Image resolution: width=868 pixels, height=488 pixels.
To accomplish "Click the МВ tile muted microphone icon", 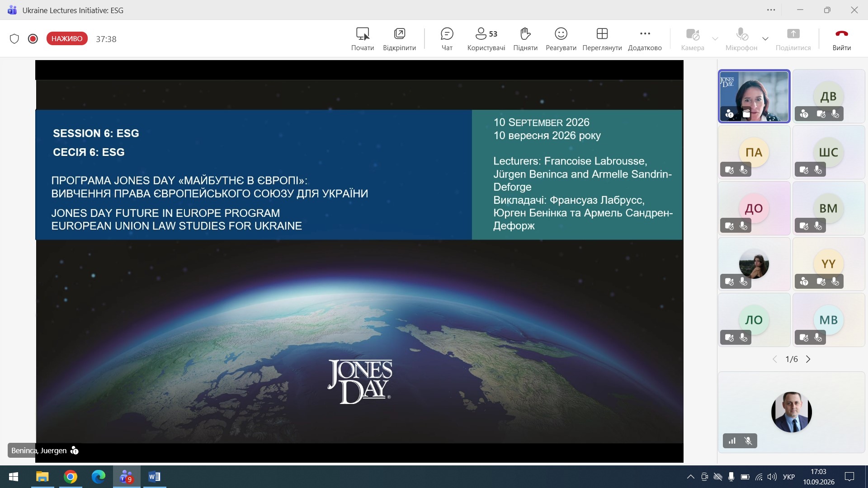I will click(x=818, y=338).
